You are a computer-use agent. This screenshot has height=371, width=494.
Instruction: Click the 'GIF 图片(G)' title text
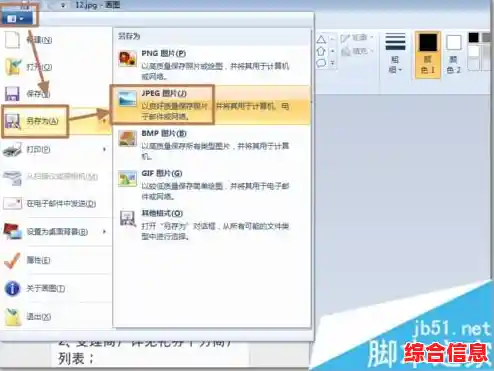click(162, 173)
